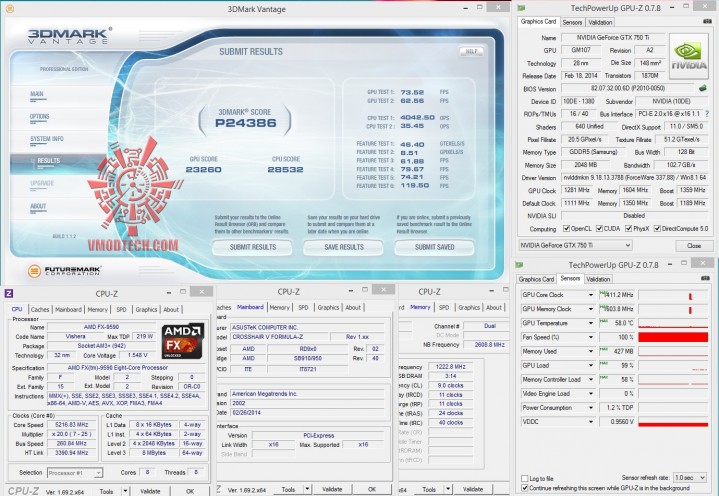Viewport: 719px width, 496px height.
Task: Click the AMD FX logo in CPU-Z
Action: tap(183, 341)
